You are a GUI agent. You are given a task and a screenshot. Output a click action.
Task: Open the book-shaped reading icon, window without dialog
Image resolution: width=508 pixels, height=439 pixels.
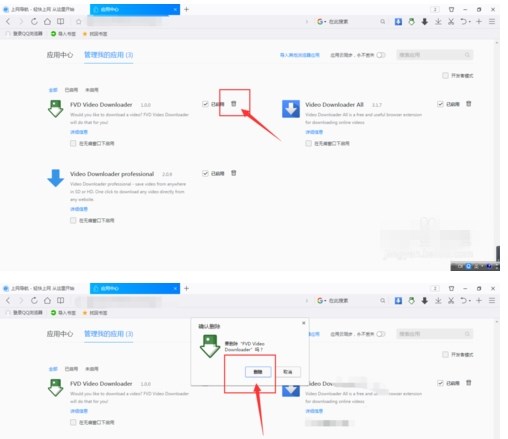pyautogui.click(x=60, y=22)
